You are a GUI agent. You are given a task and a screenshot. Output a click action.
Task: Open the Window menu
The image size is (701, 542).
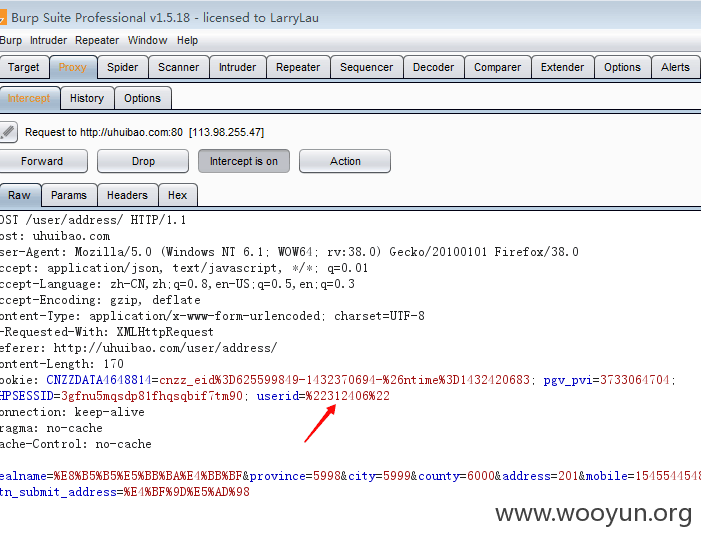pos(148,40)
